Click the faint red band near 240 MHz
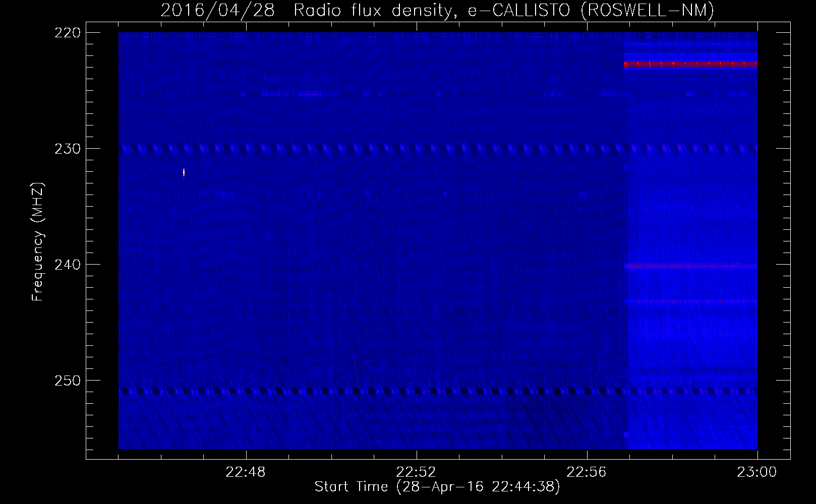 (x=690, y=266)
